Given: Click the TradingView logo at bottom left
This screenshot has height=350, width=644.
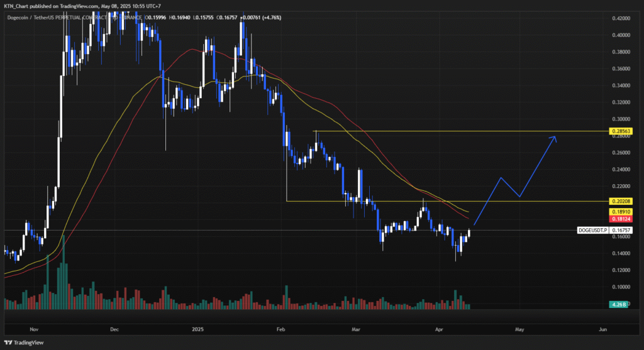Looking at the screenshot, I should 24,342.
